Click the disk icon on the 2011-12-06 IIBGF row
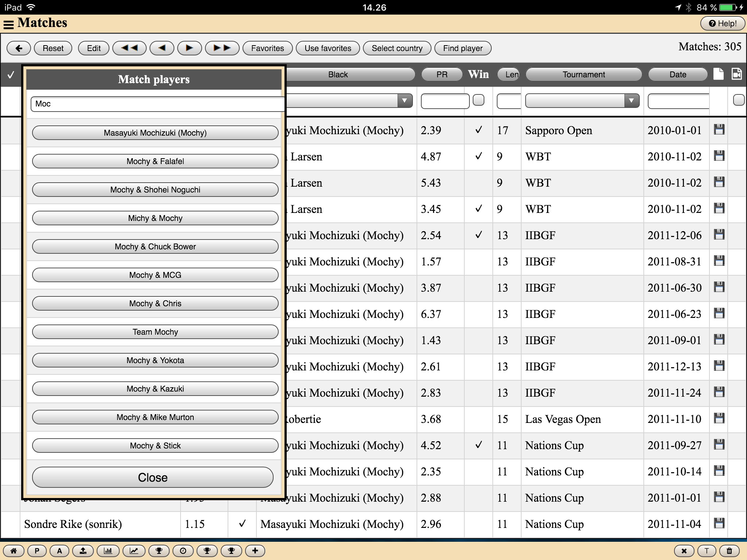The height and width of the screenshot is (560, 747). 719,234
